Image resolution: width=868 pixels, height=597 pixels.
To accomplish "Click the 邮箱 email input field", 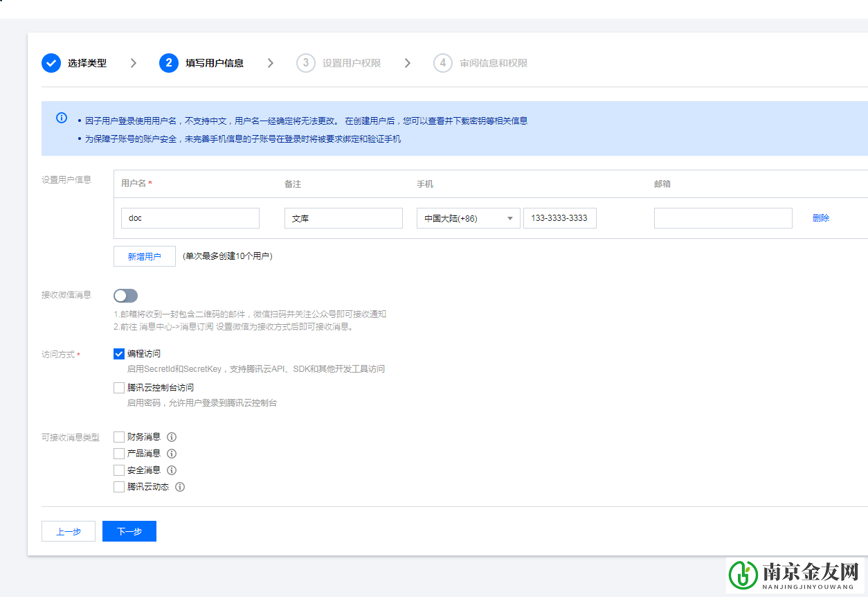I will [x=723, y=217].
